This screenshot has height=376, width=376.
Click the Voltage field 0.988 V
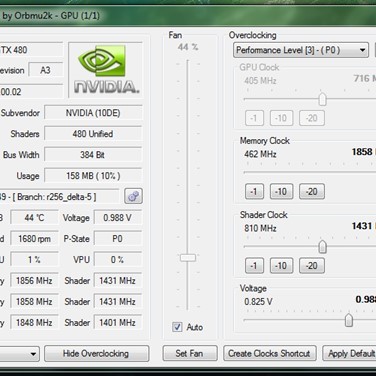[x=118, y=218]
